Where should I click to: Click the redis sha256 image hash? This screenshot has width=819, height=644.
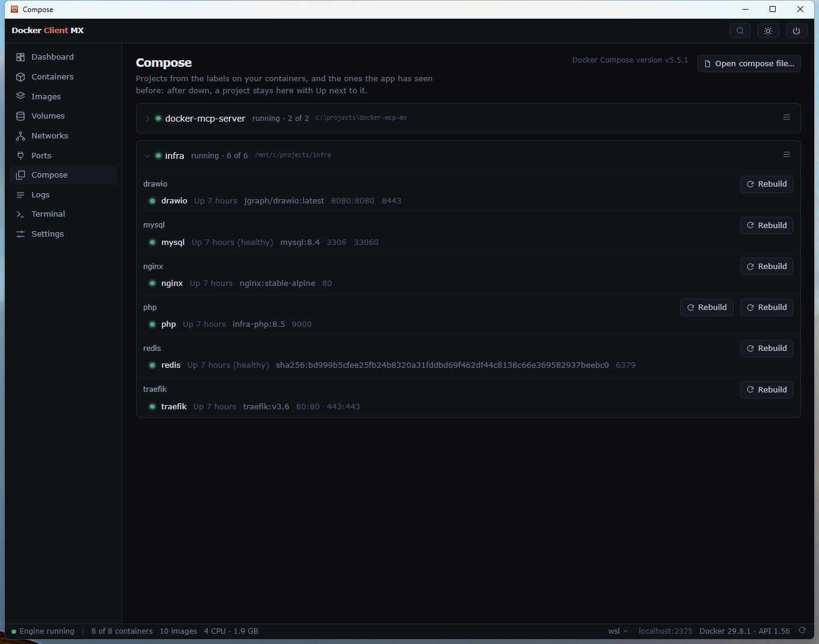tap(443, 365)
